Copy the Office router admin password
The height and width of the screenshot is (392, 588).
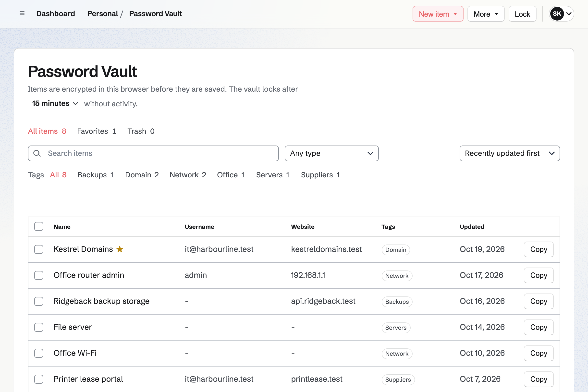click(539, 275)
